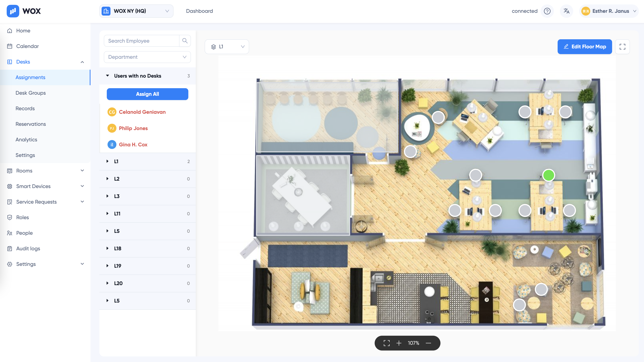This screenshot has height=362, width=644.
Task: Expand the Rooms menu chevron
Action: click(x=82, y=171)
